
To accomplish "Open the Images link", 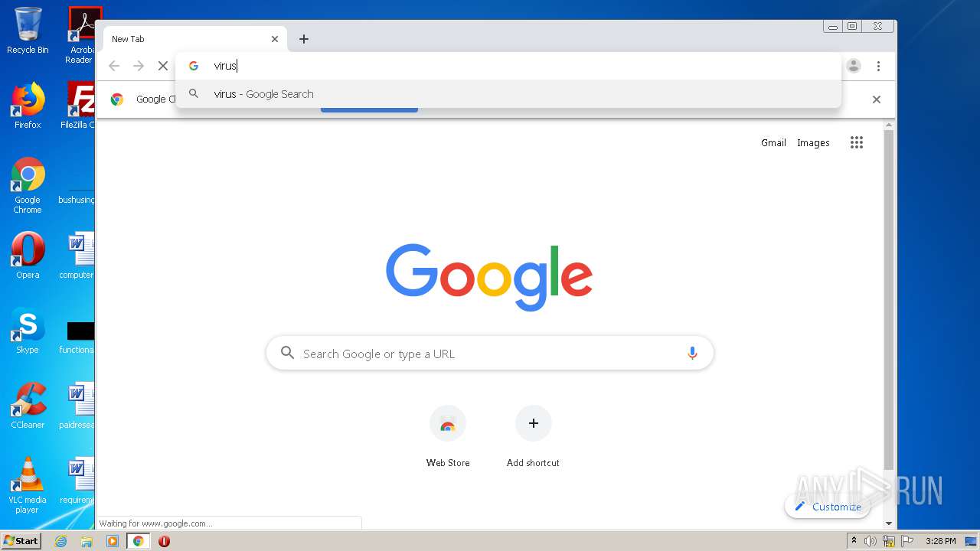I will point(813,142).
